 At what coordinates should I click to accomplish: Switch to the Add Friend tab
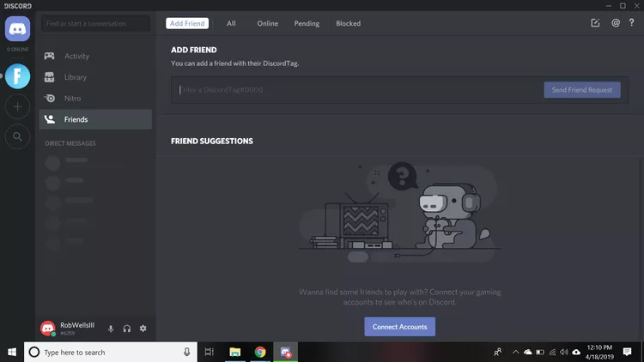[187, 23]
